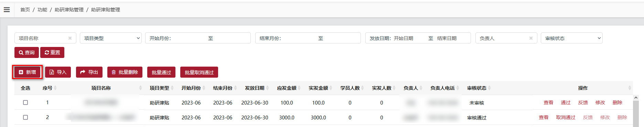Click 修改 in the 未审核 row
This screenshot has width=644, height=127.
click(x=600, y=102)
